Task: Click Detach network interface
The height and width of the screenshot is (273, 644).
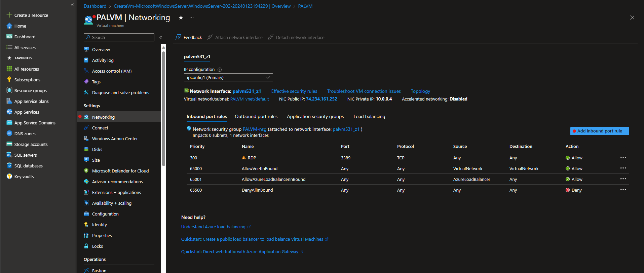Action: pos(296,37)
